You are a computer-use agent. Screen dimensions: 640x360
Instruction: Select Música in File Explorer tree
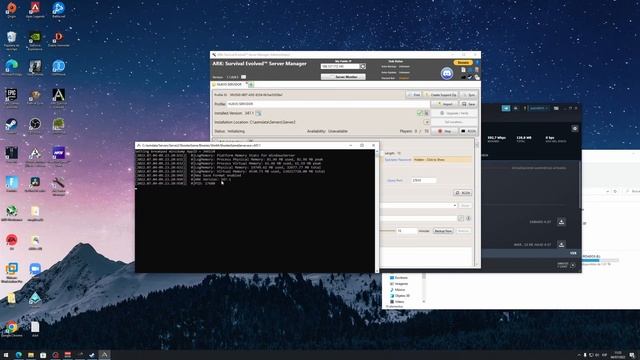398,290
